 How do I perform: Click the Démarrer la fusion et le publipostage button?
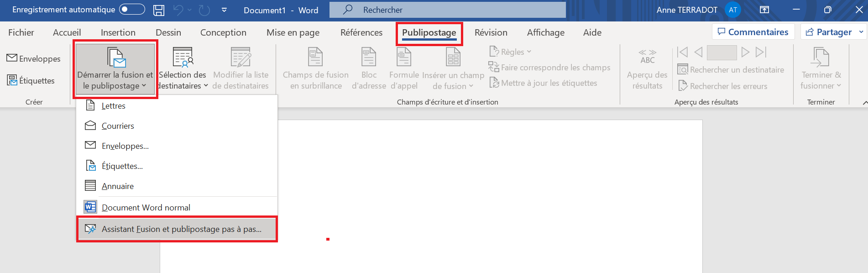(115, 68)
